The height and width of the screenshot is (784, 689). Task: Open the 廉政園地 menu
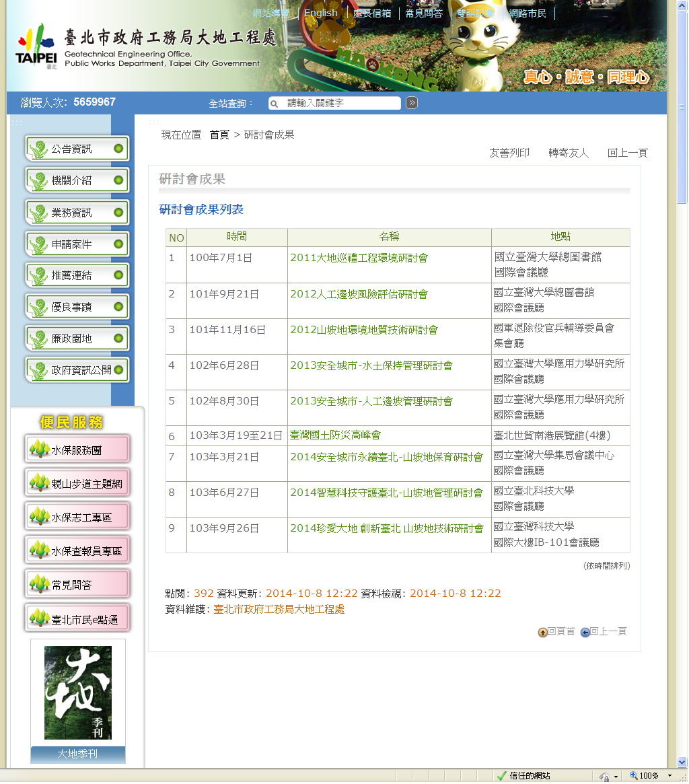[x=77, y=338]
